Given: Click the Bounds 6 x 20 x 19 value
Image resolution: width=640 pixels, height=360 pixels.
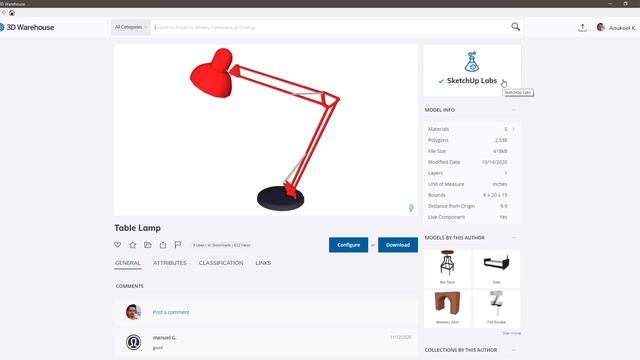Looking at the screenshot, I should [x=495, y=195].
